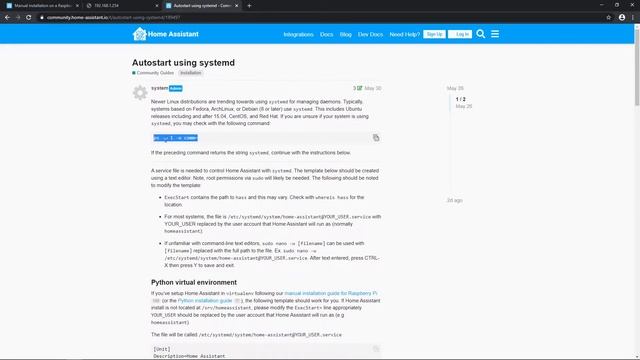Open Dev Docs in the header menu
The height and width of the screenshot is (360, 640).
click(x=370, y=34)
